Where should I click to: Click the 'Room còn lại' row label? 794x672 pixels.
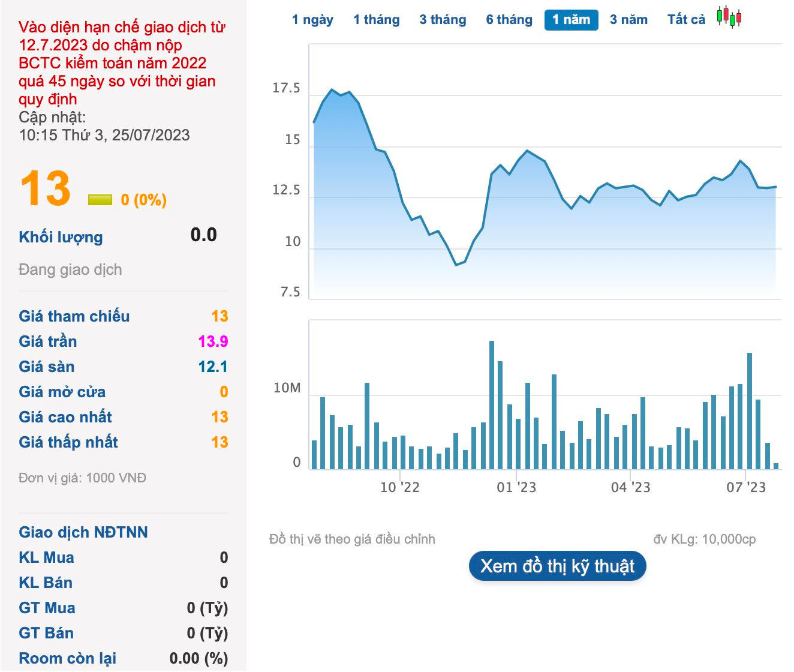pos(68,658)
